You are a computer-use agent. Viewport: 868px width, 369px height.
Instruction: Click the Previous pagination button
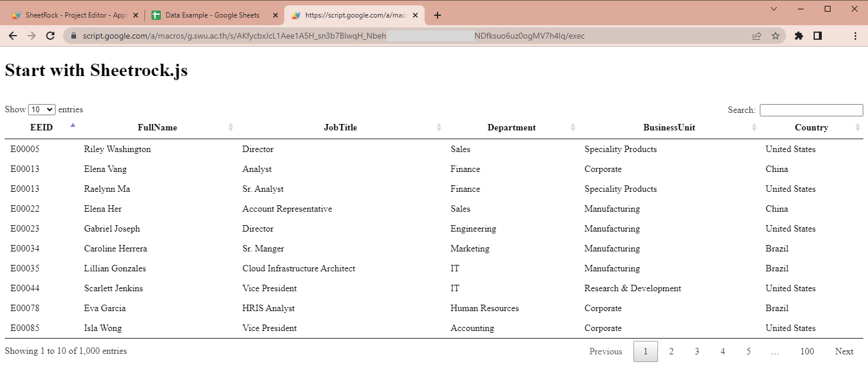click(x=606, y=351)
